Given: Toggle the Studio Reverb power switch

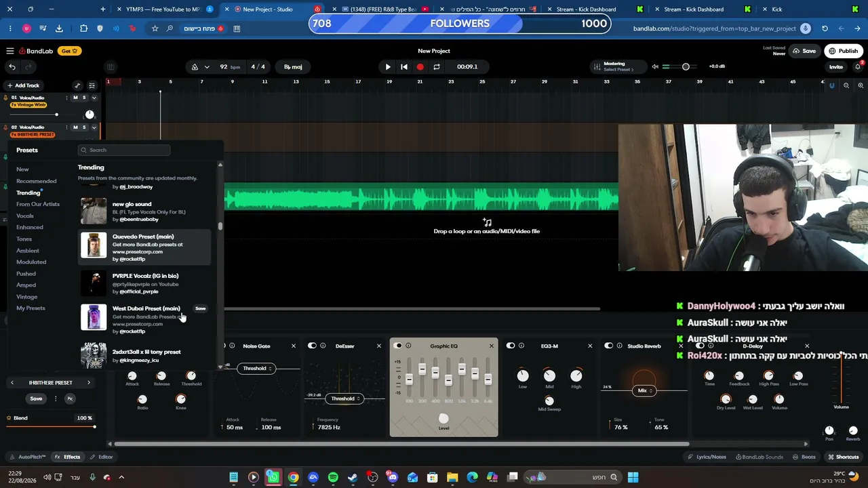Looking at the screenshot, I should (x=609, y=346).
